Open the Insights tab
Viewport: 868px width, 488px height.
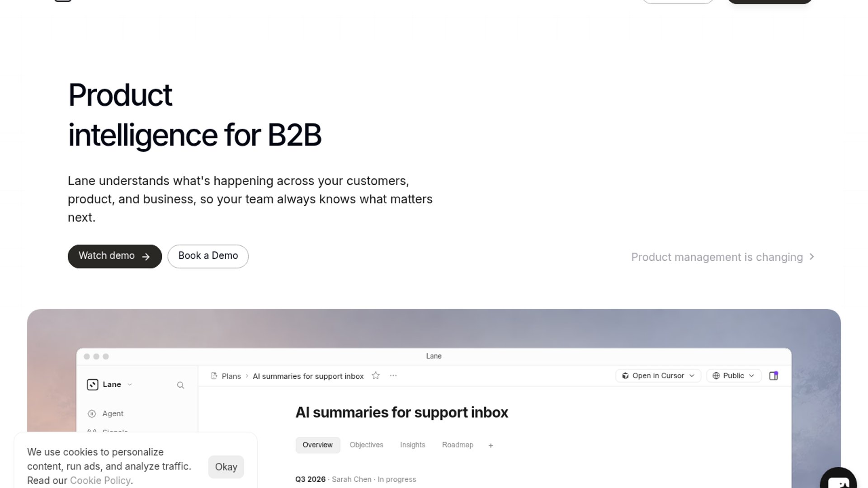412,445
